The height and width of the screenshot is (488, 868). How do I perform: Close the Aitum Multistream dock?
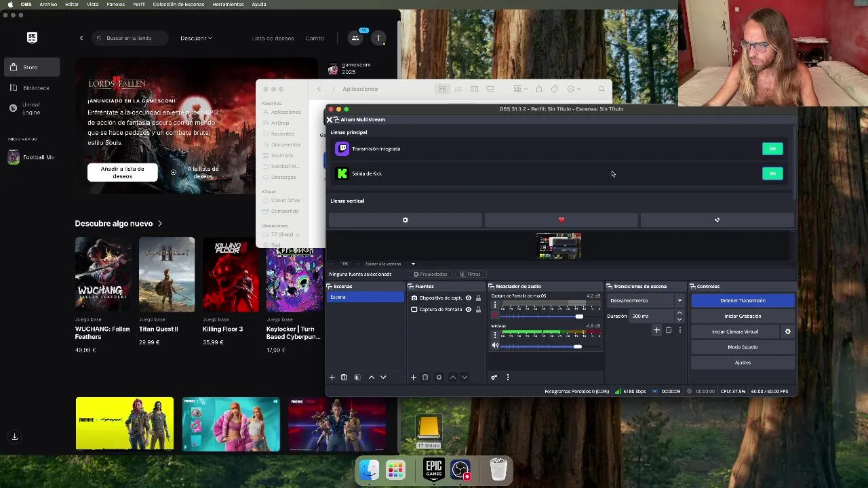click(330, 119)
